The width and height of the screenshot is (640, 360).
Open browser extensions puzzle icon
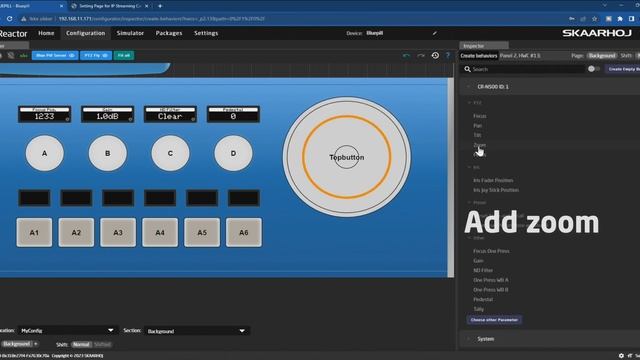point(620,19)
